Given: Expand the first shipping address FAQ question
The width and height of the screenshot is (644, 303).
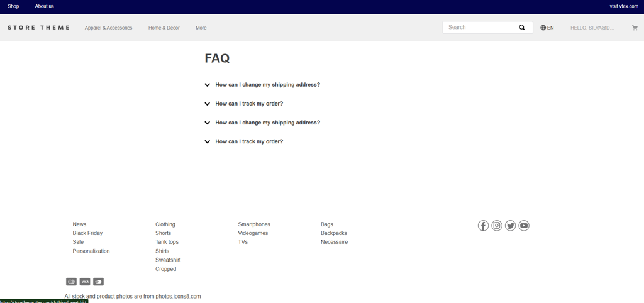Looking at the screenshot, I should pos(267,85).
